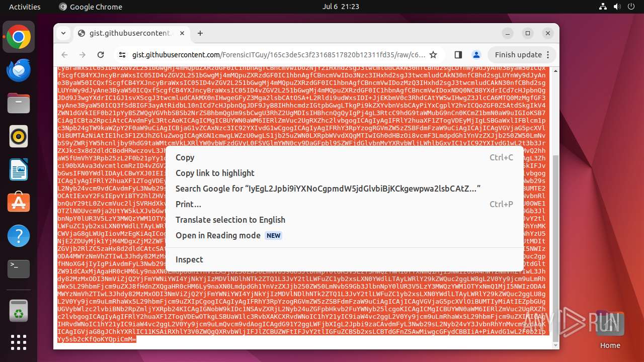644x362 pixels.
Task: Choose Copy from the context menu
Action: point(344,157)
